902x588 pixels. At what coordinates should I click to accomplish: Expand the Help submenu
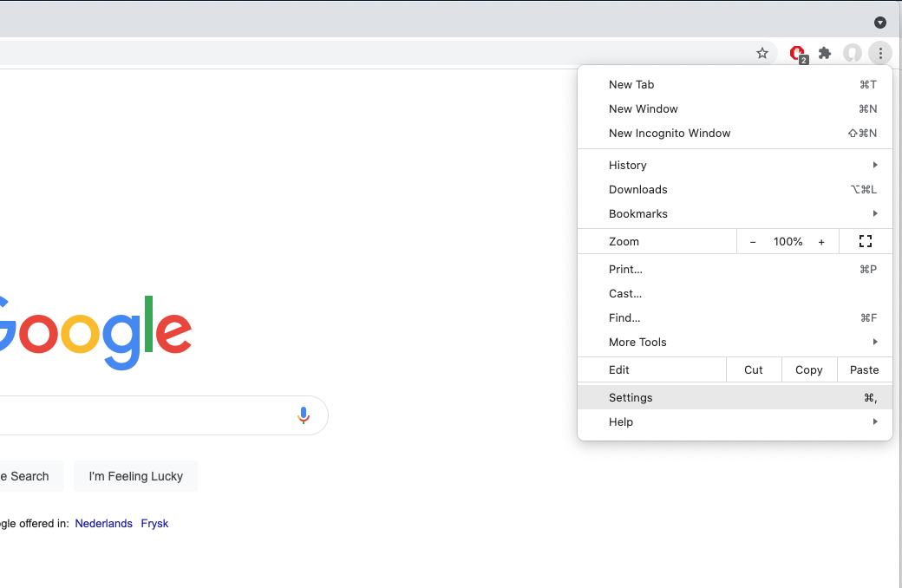(735, 421)
